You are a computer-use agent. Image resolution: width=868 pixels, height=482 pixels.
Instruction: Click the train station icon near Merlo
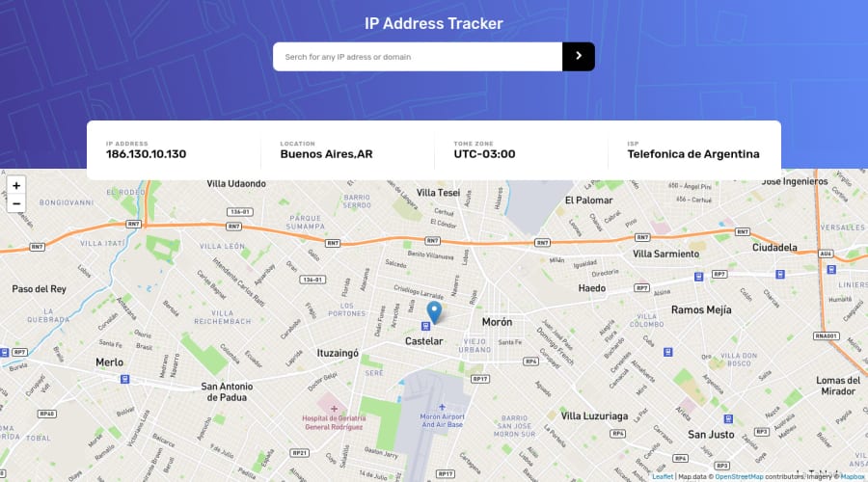[125, 379]
